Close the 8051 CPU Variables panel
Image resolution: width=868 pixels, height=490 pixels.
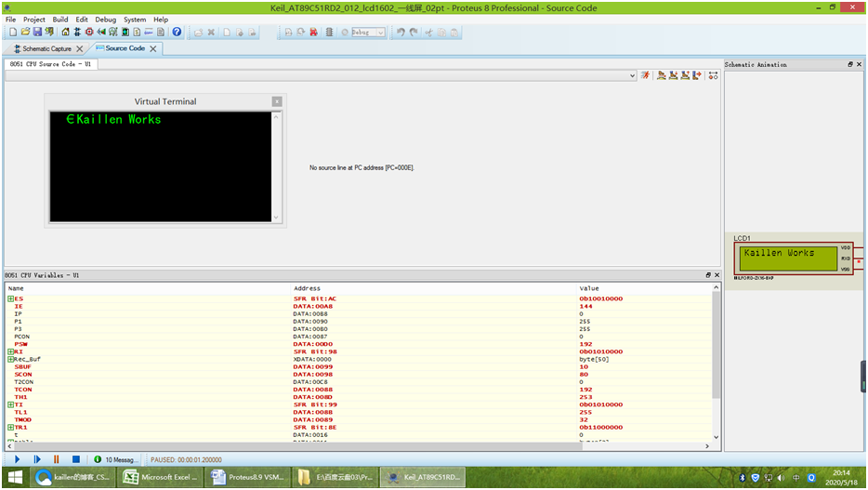717,274
